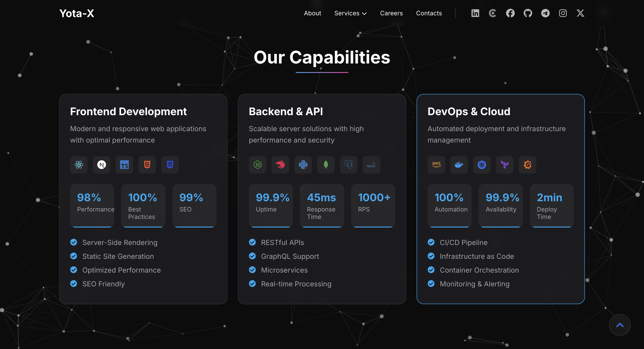This screenshot has height=349, width=644.
Task: Click the 100% Best Practices stat
Action: (143, 206)
